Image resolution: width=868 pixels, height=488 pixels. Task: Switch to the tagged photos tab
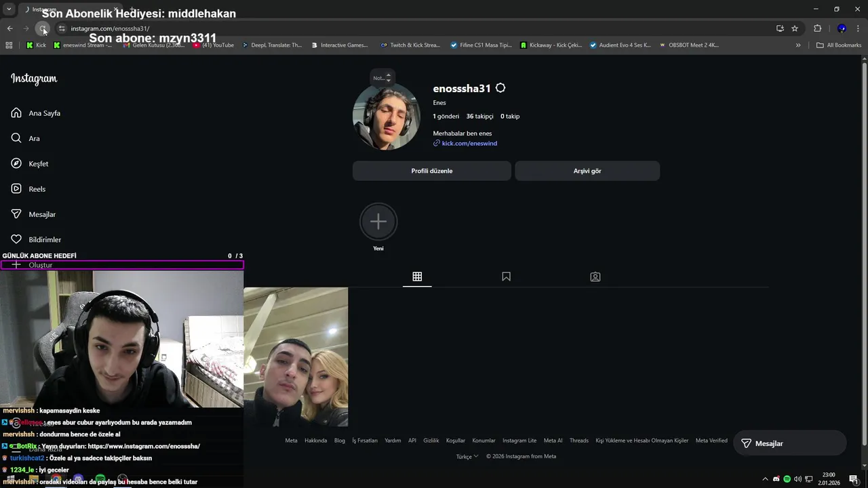pos(595,277)
